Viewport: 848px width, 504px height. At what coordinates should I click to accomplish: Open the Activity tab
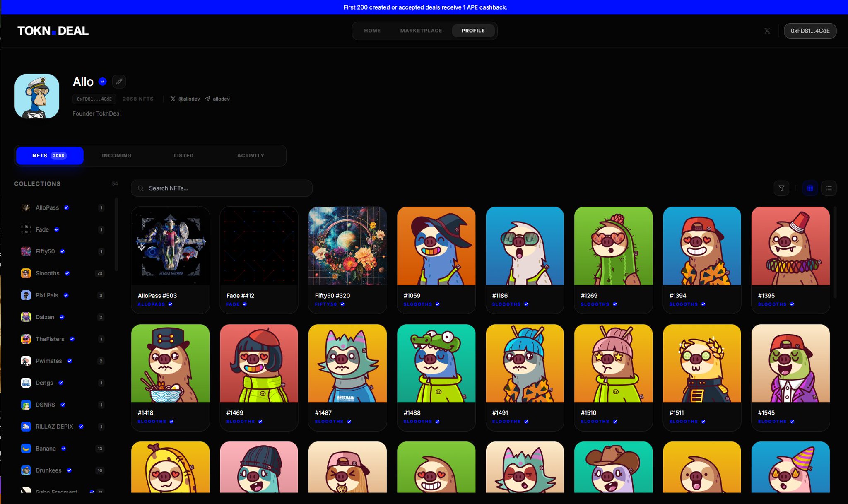click(x=251, y=156)
